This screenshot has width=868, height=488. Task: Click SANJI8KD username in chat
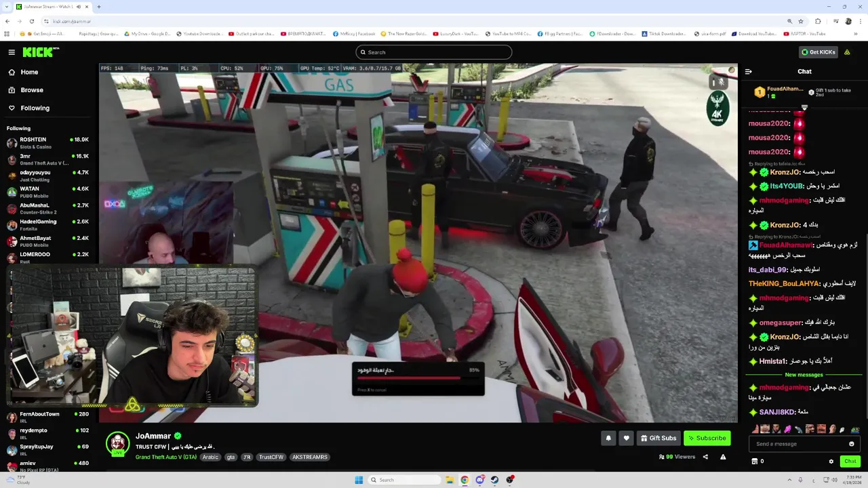point(777,412)
